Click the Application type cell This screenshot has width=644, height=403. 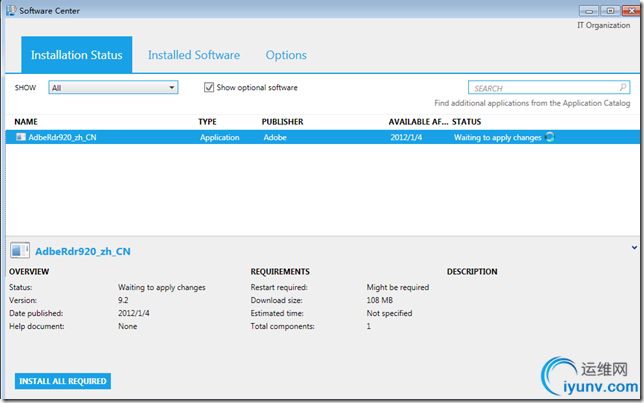tap(219, 137)
